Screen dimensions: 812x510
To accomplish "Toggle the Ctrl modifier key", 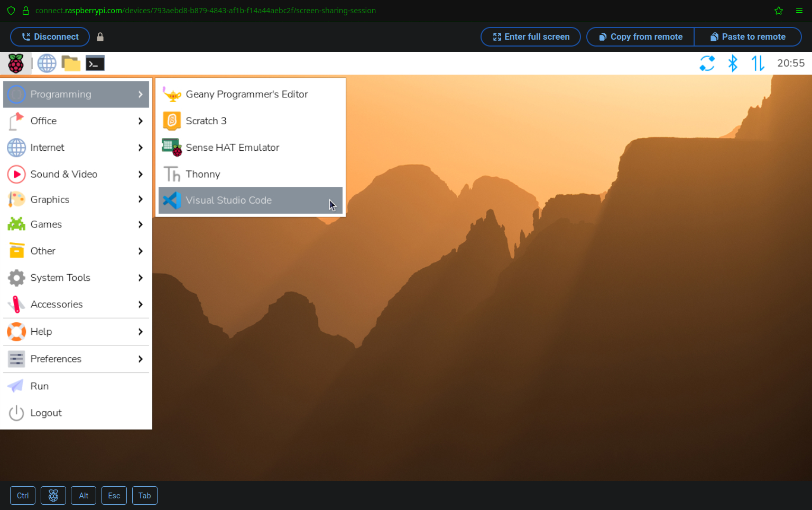I will coord(23,496).
